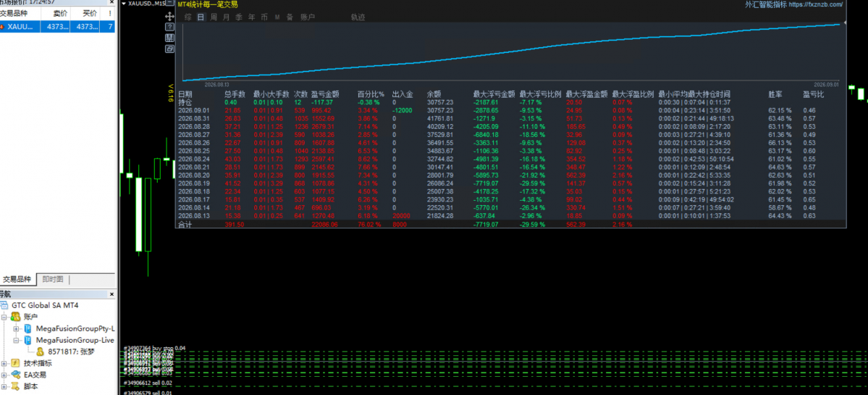Open the XAUUSD.,M15 chart title dropdown arrow
The image size is (868, 395).
coord(124,4)
